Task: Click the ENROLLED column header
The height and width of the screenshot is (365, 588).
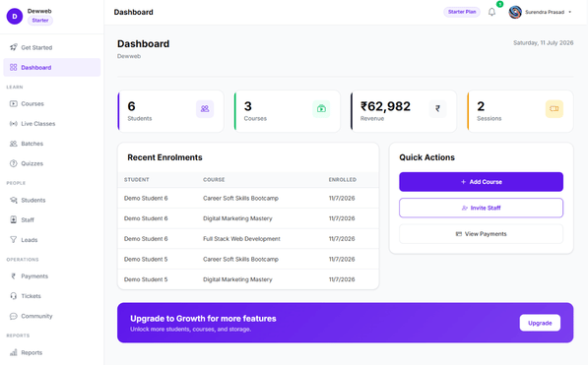Action: (343, 179)
